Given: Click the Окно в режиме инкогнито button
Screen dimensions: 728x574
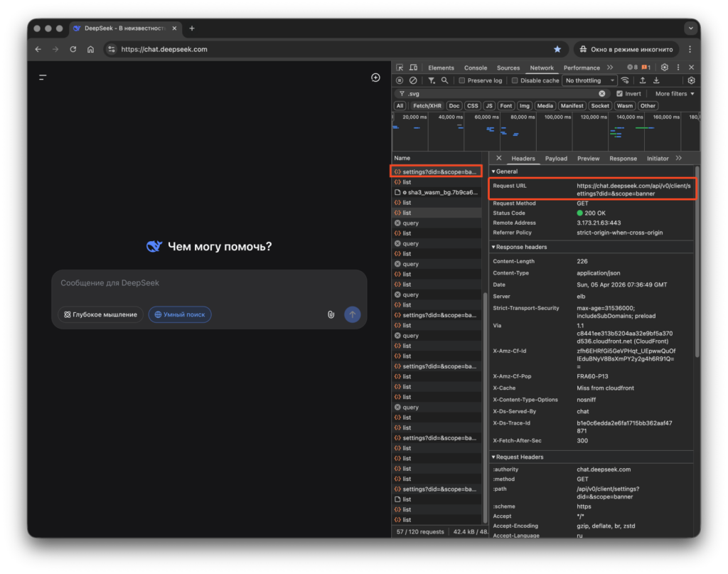Looking at the screenshot, I should (x=626, y=49).
